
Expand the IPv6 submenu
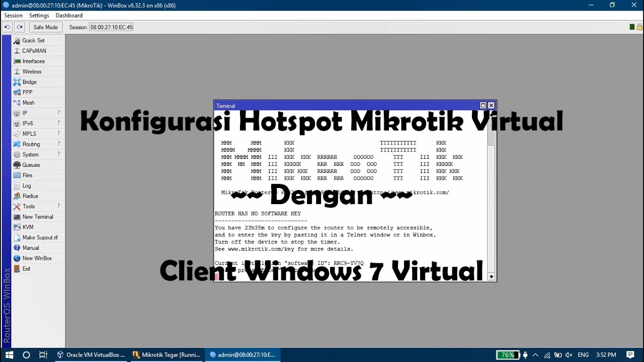click(x=38, y=123)
